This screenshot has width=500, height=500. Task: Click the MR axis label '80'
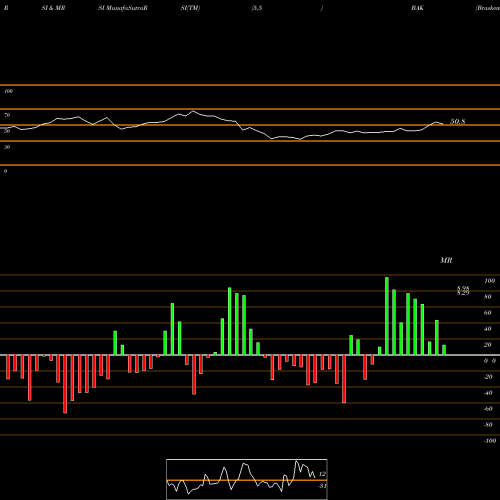coord(487,297)
